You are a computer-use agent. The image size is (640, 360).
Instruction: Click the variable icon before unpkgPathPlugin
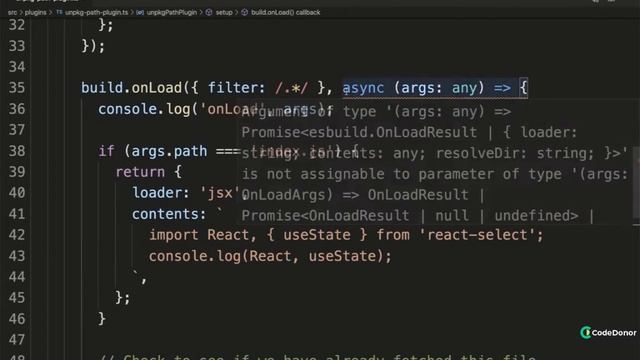pyautogui.click(x=140, y=12)
